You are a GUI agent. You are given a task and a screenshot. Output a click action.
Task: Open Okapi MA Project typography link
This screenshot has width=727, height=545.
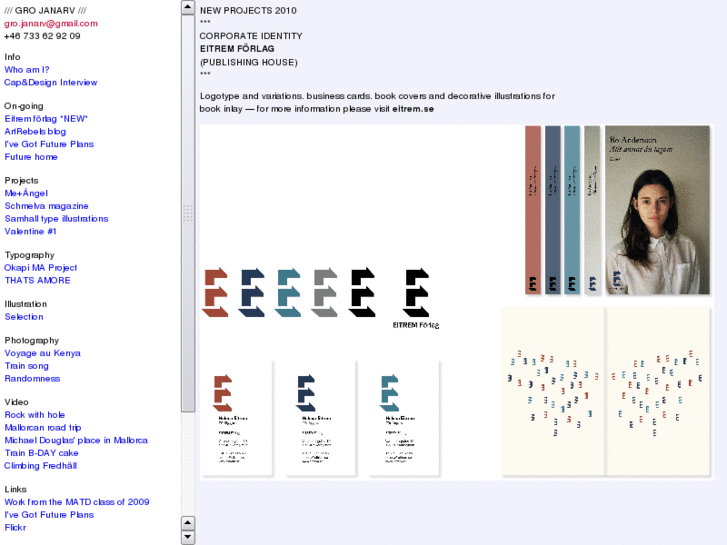click(41, 268)
